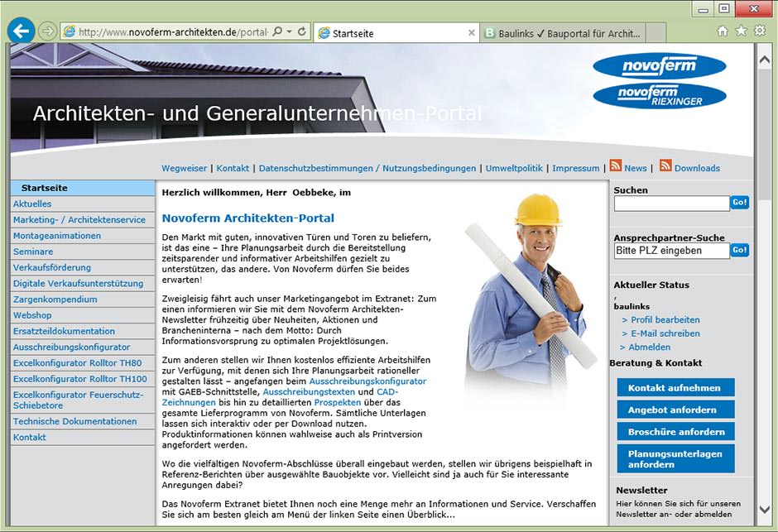
Task: Click the scrollbar up arrow
Action: click(764, 60)
